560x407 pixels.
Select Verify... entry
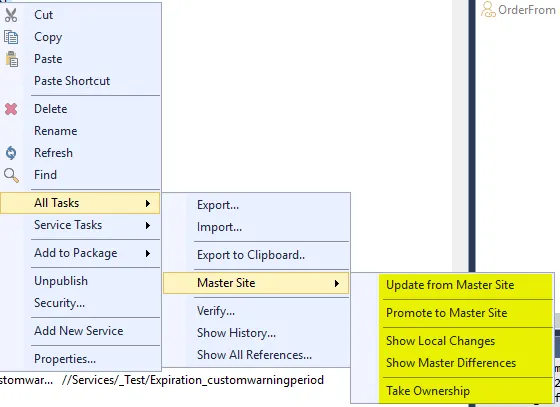coord(256,311)
